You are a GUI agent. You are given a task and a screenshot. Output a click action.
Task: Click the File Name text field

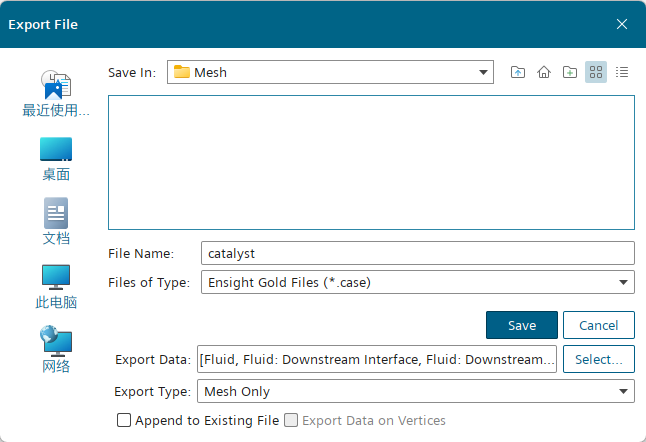pos(417,254)
